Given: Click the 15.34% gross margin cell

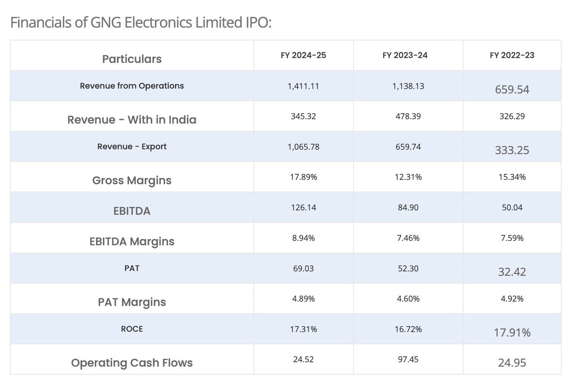Looking at the screenshot, I should 512,177.
